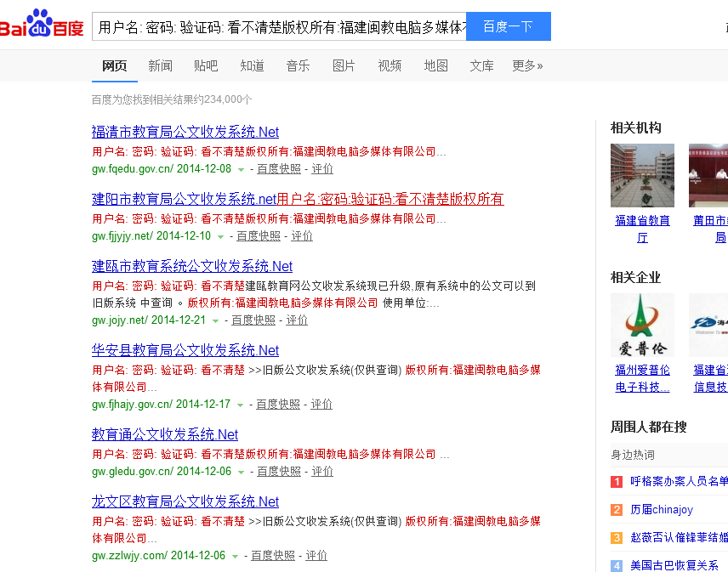The width and height of the screenshot is (728, 572).
Task: Click 评价 for gw.jojy.net result
Action: coord(297,320)
